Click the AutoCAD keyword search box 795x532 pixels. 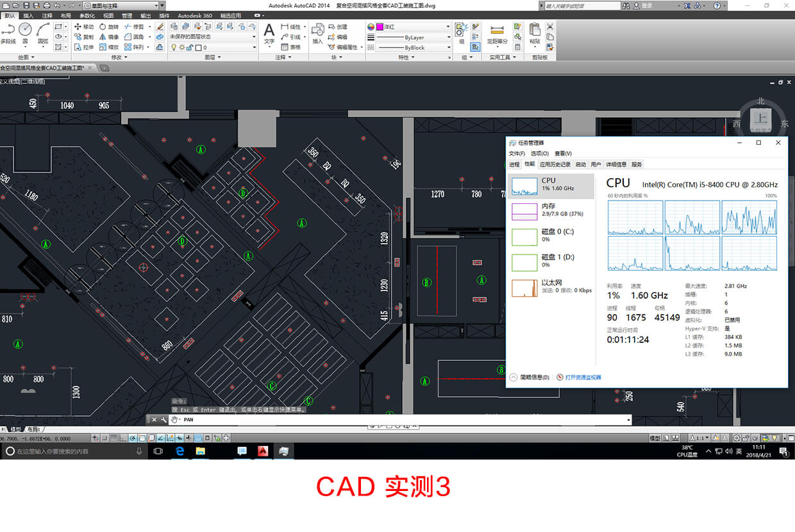pyautogui.click(x=582, y=5)
